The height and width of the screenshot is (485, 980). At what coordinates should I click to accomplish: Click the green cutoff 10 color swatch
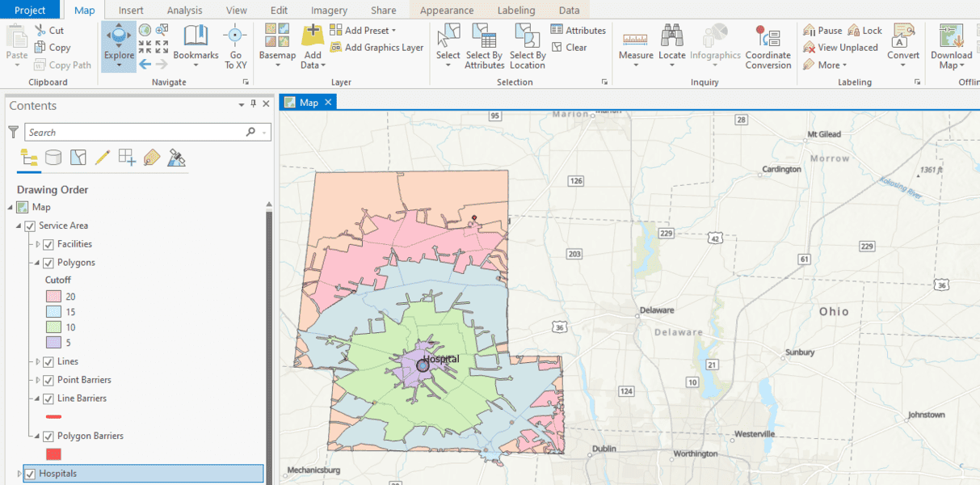pyautogui.click(x=53, y=327)
